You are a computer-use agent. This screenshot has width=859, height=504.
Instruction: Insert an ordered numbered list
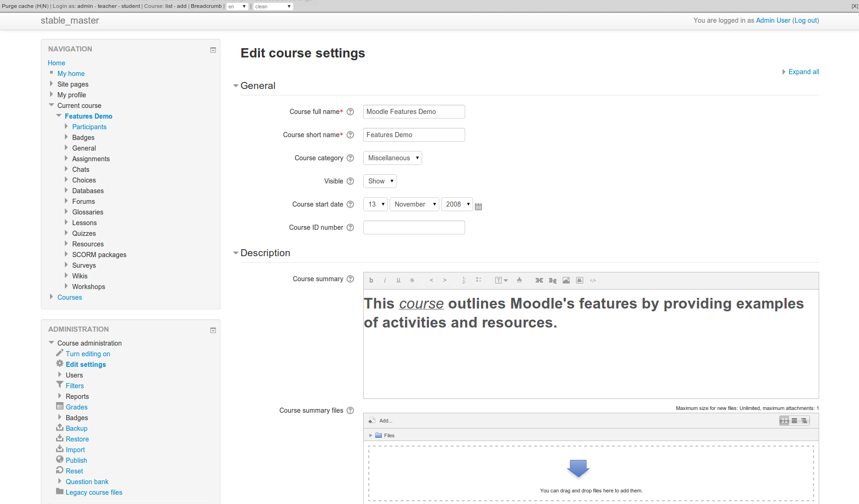point(464,280)
